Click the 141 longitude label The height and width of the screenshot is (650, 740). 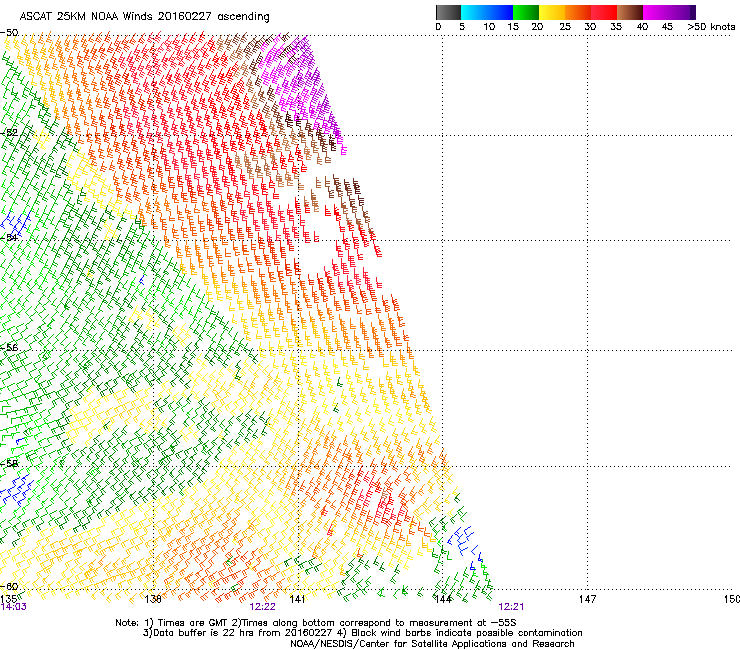point(297,599)
